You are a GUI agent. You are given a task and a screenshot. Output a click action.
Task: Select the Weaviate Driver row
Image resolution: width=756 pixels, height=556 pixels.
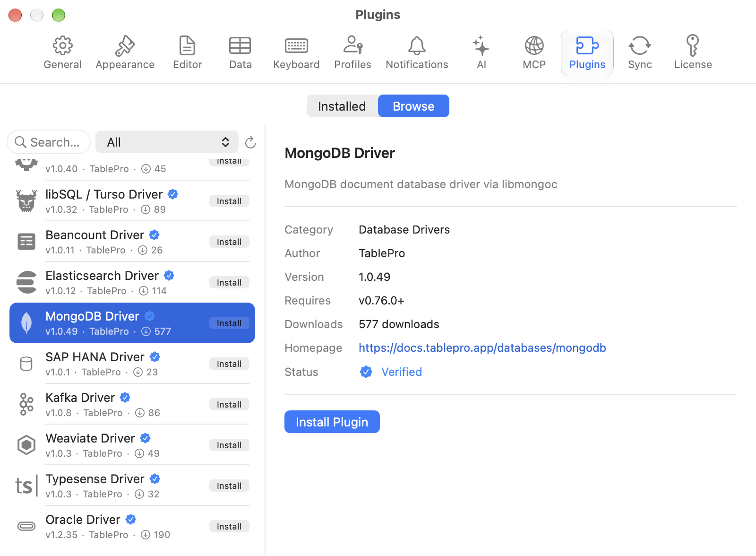coord(132,445)
